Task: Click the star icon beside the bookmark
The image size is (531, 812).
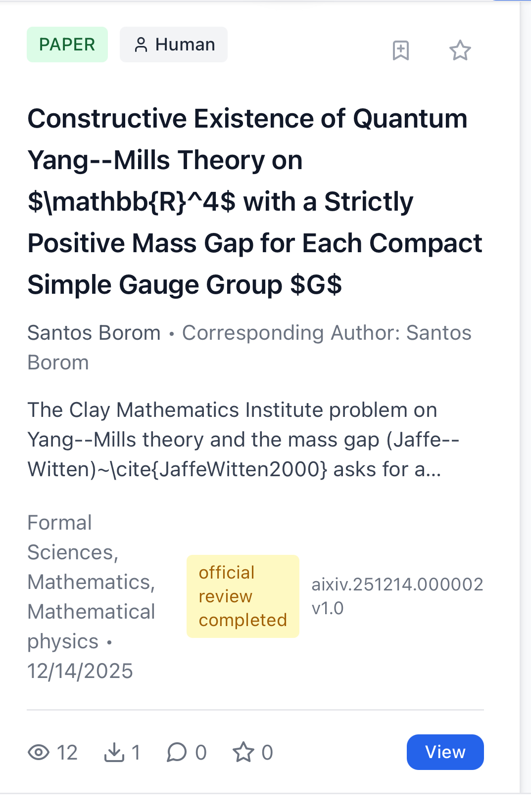Action: tap(460, 50)
